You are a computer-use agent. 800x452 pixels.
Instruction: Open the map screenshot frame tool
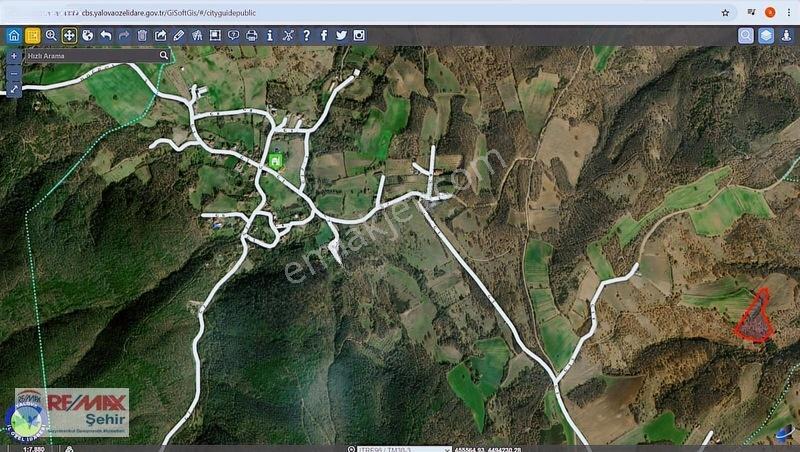click(215, 35)
